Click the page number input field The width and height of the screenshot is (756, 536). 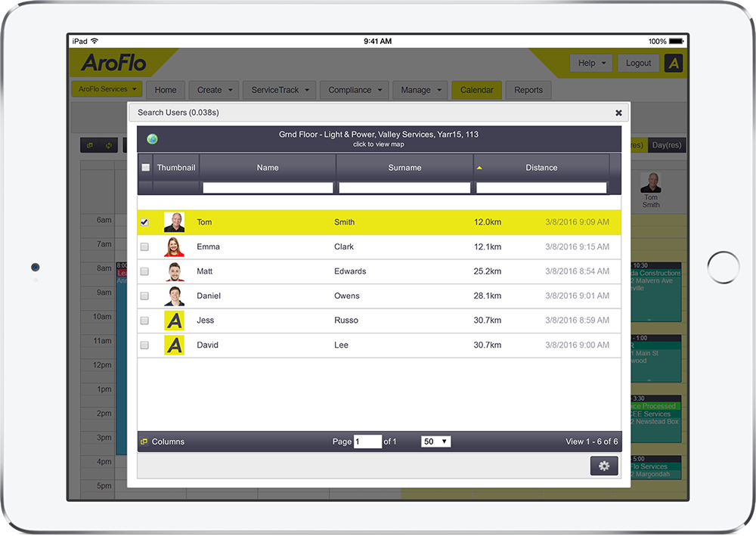[x=367, y=442]
